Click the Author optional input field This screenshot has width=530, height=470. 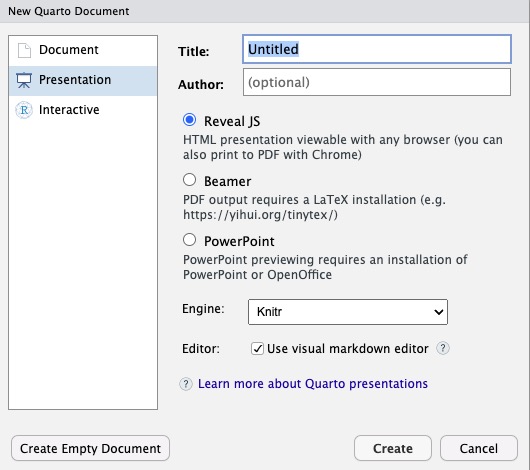coord(377,82)
